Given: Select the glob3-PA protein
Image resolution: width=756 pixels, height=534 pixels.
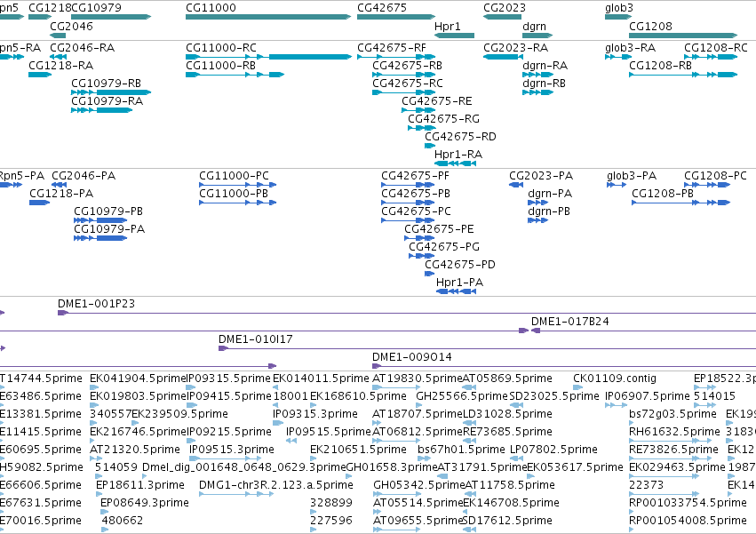Looking at the screenshot, I should [632, 176].
